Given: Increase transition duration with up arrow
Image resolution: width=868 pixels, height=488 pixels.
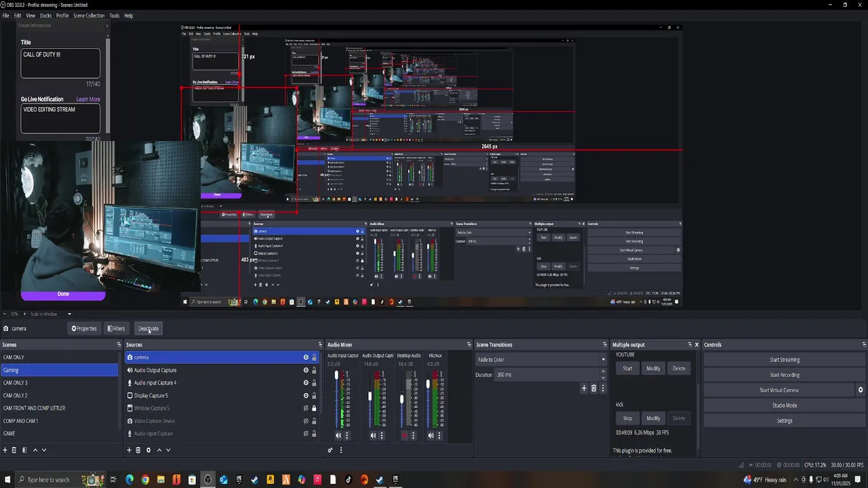Looking at the screenshot, I should [x=603, y=372].
